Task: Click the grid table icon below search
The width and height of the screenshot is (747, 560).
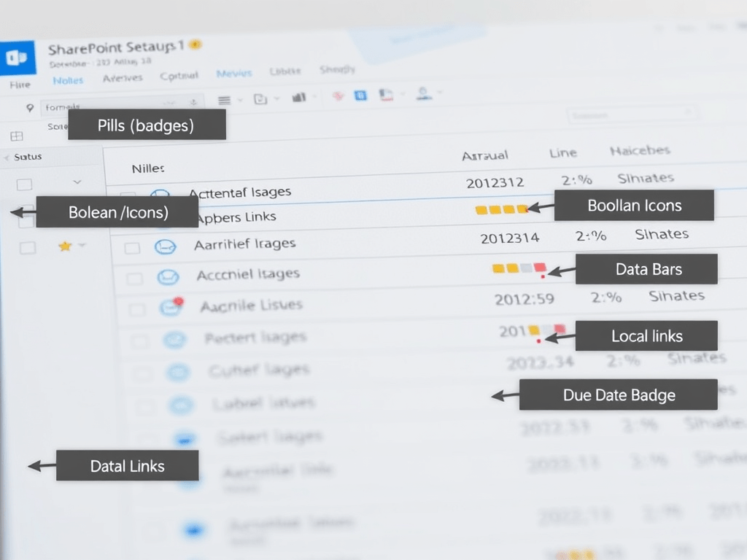Action: pyautogui.click(x=17, y=136)
